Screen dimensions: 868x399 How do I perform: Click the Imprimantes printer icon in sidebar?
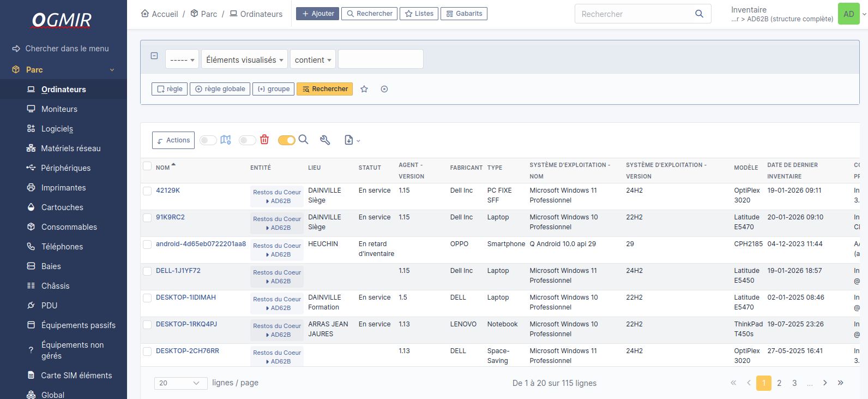point(31,188)
